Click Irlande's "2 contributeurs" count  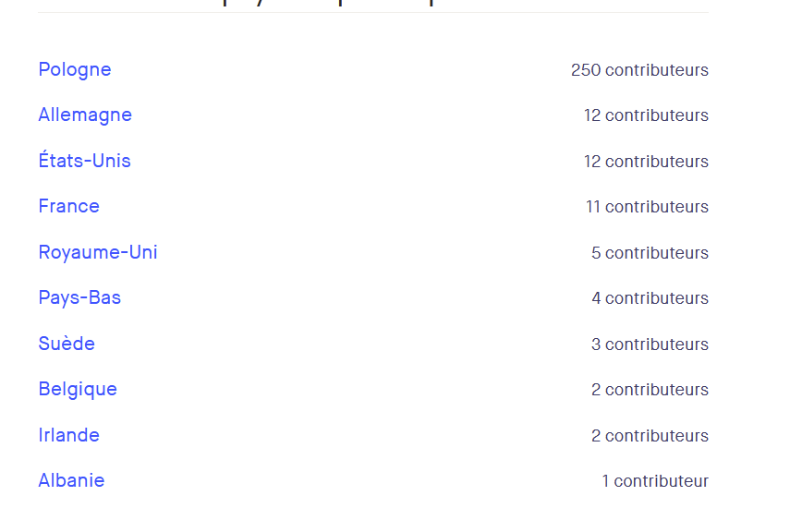point(650,436)
